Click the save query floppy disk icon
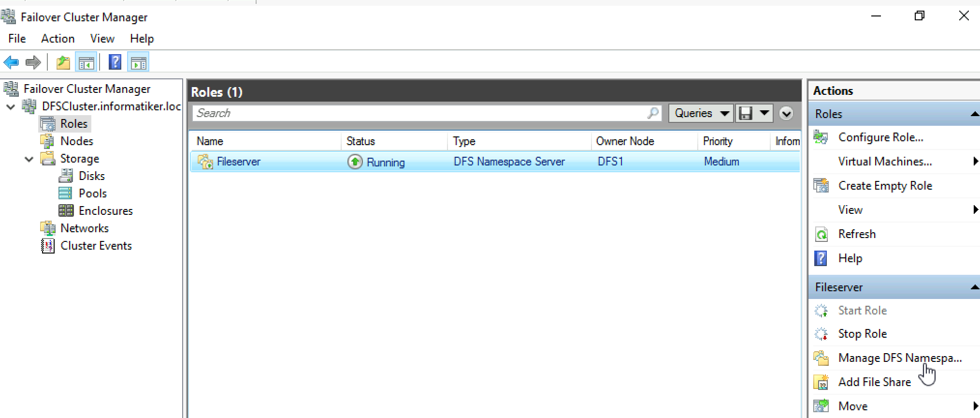Image resolution: width=980 pixels, height=418 pixels. (x=746, y=113)
